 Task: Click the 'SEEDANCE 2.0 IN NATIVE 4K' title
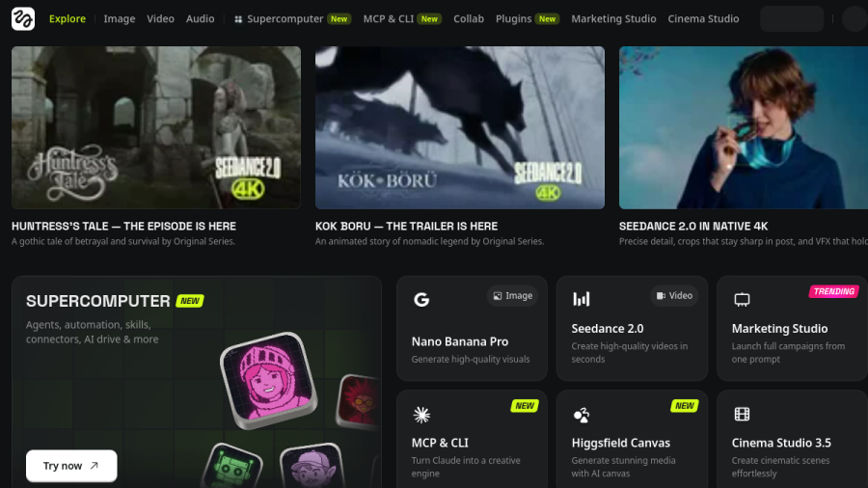693,226
